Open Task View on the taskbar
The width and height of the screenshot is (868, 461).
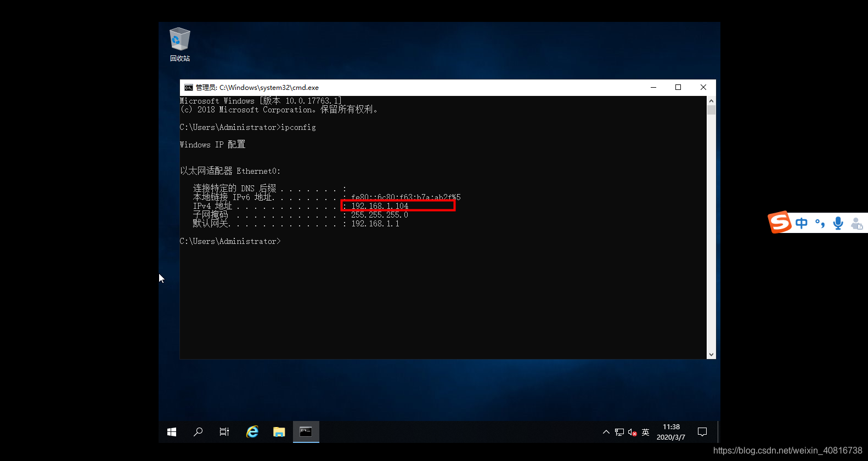pyautogui.click(x=224, y=432)
